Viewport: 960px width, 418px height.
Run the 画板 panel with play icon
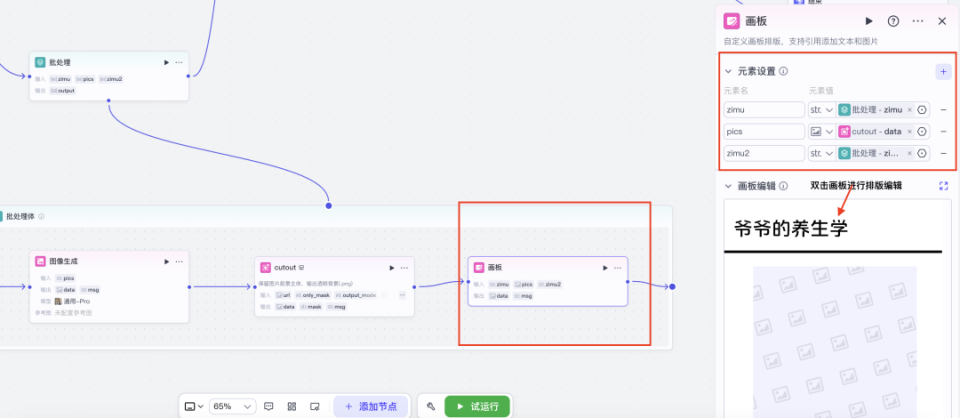869,21
